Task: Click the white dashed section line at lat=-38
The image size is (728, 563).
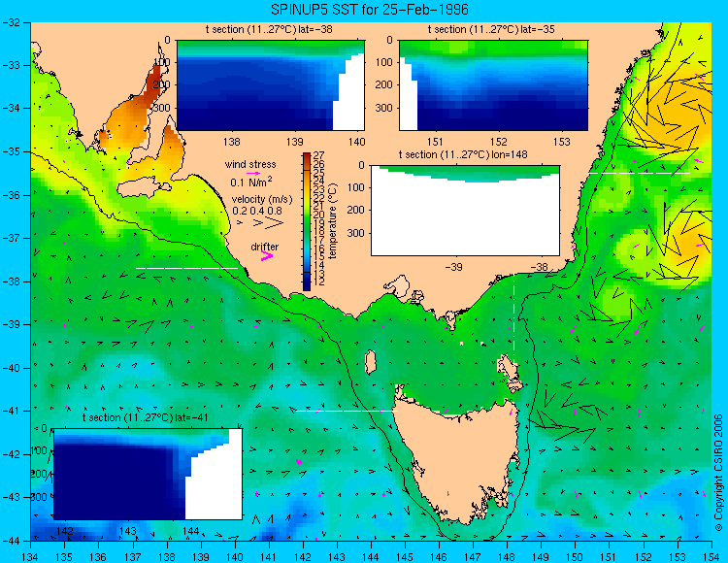Action: click(x=186, y=268)
